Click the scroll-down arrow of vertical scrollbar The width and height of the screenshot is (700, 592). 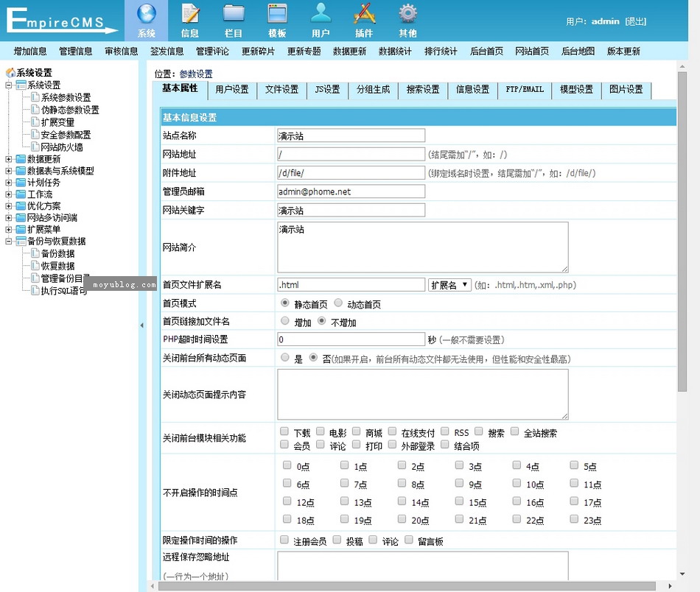(682, 574)
